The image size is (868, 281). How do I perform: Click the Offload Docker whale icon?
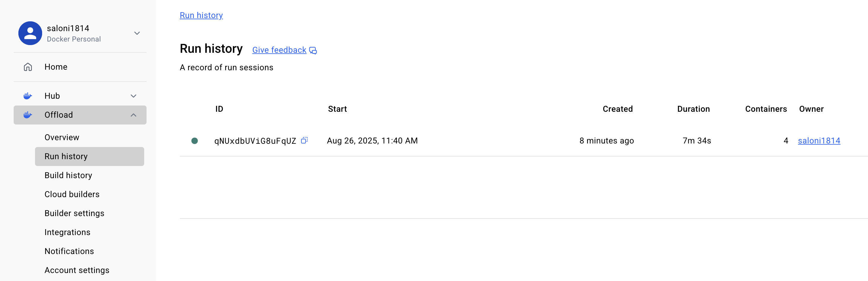pos(28,115)
